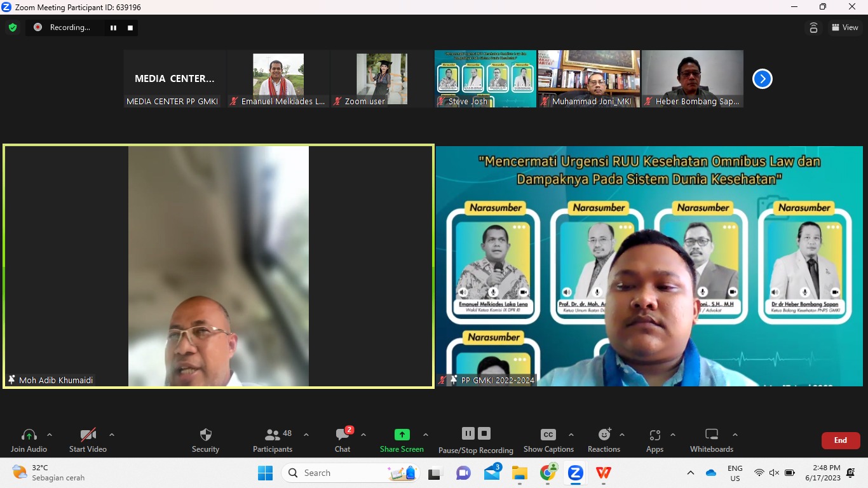The width and height of the screenshot is (868, 488).
Task: Open the View layout menu
Action: (844, 27)
